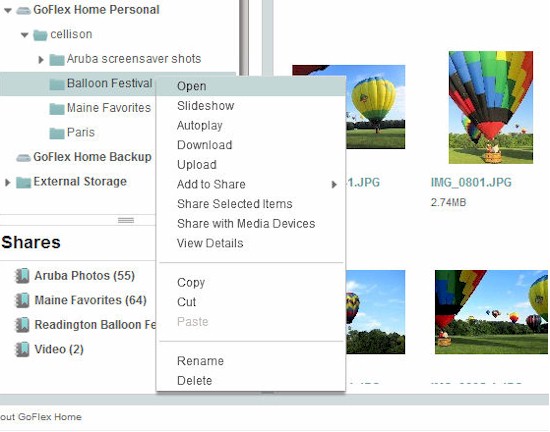The width and height of the screenshot is (550, 432).
Task: Choose Delete in the context menu
Action: point(251,381)
